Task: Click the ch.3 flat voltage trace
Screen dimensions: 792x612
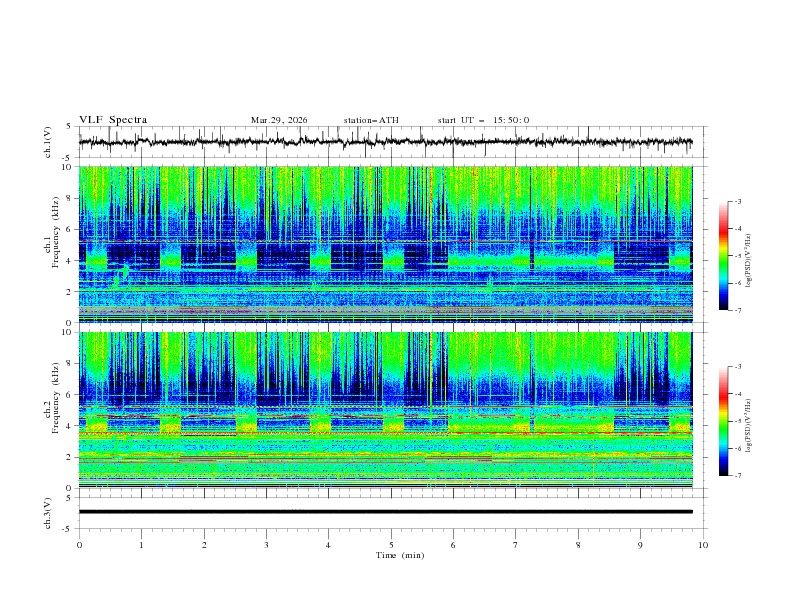Action: (385, 512)
